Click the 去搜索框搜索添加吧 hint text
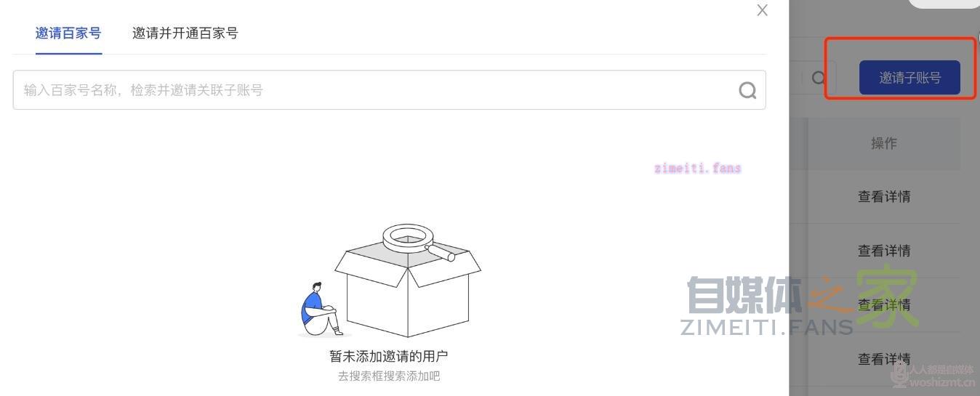 pos(388,376)
